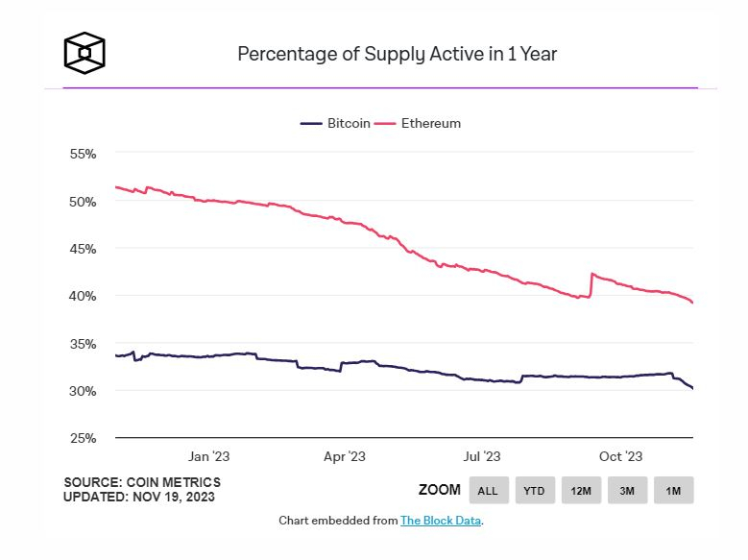Choose the 3M zoom option
748x560 pixels.
tap(627, 490)
